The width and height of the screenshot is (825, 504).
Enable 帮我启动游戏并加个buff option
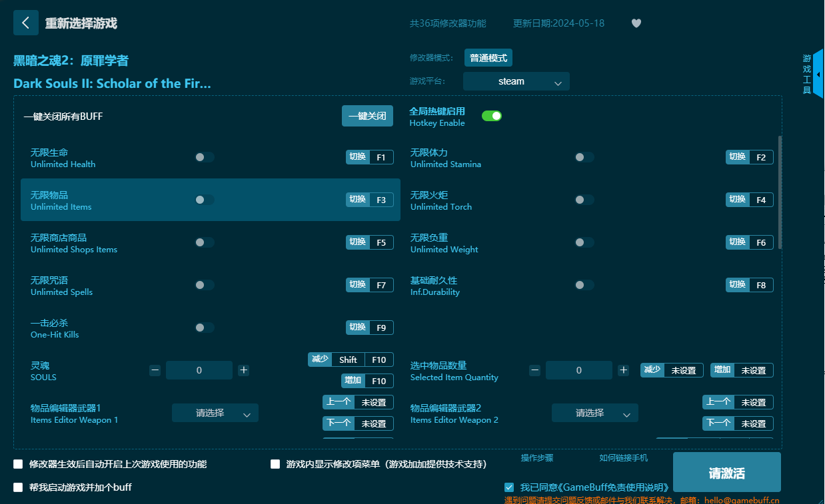click(17, 487)
